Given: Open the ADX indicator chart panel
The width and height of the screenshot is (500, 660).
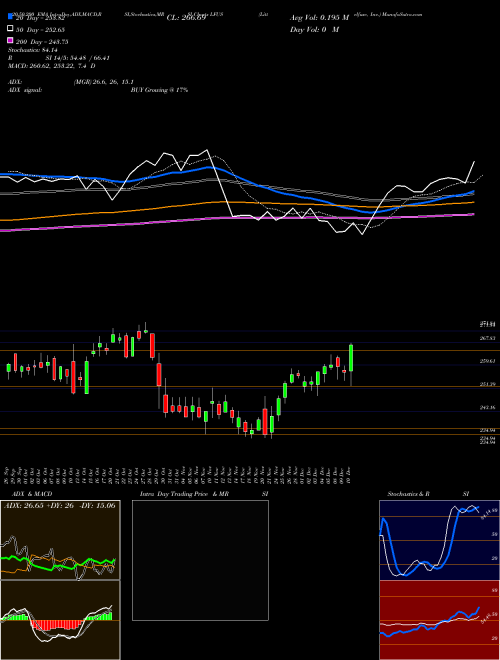Looking at the screenshot, I should (x=60, y=540).
